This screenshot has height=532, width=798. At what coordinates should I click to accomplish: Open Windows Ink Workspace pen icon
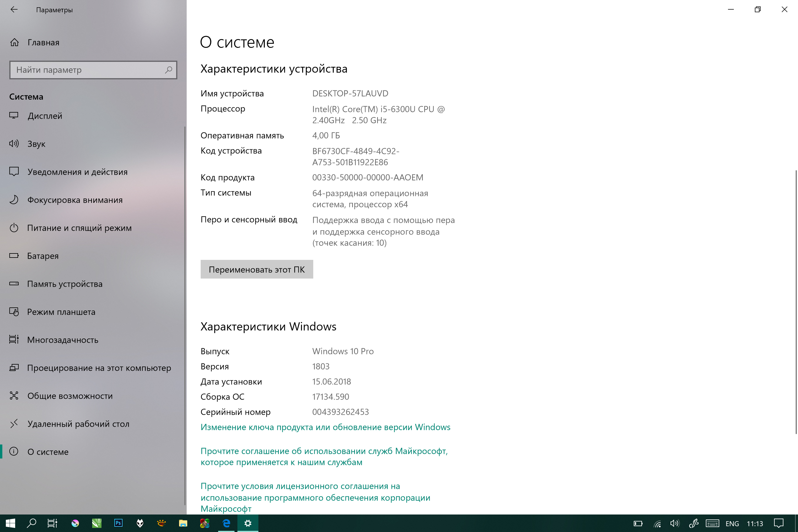click(x=694, y=524)
